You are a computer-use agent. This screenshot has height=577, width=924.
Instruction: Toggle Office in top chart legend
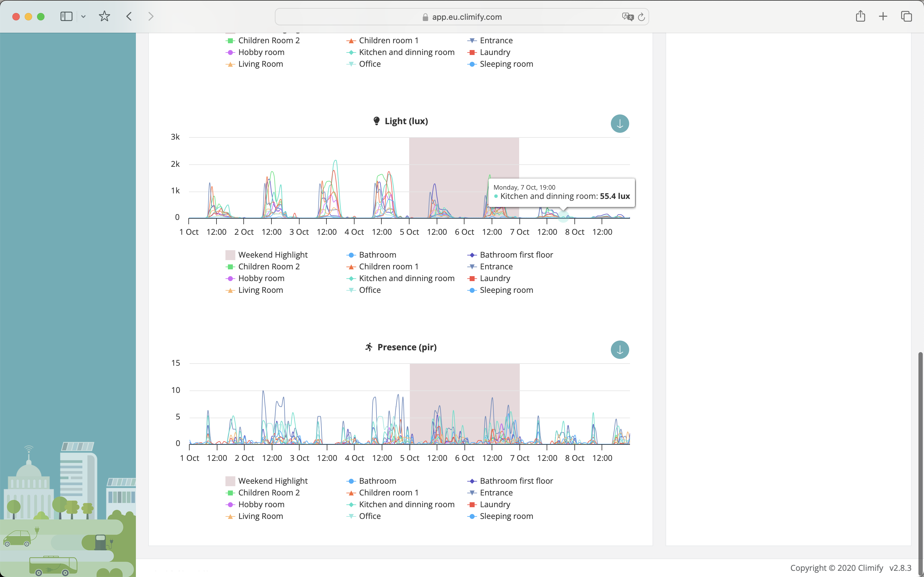pos(363,65)
